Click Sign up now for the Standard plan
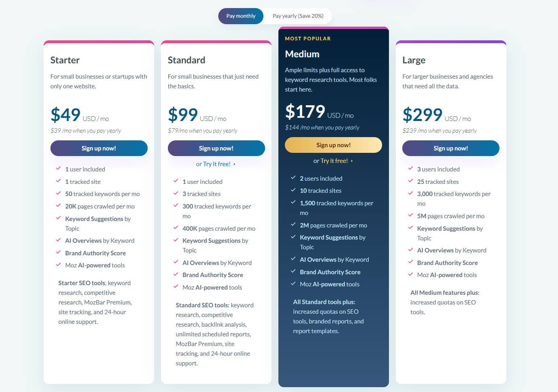The height and width of the screenshot is (392, 558). 216,148
